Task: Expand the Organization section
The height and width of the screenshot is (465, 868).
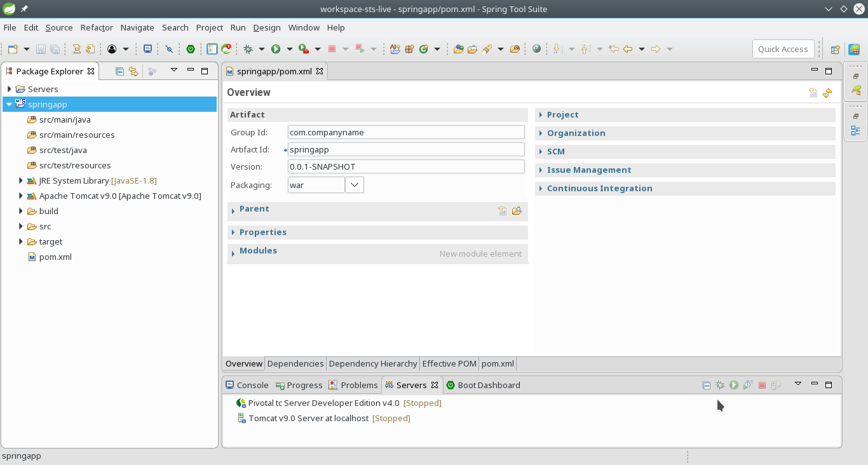Action: (x=541, y=133)
